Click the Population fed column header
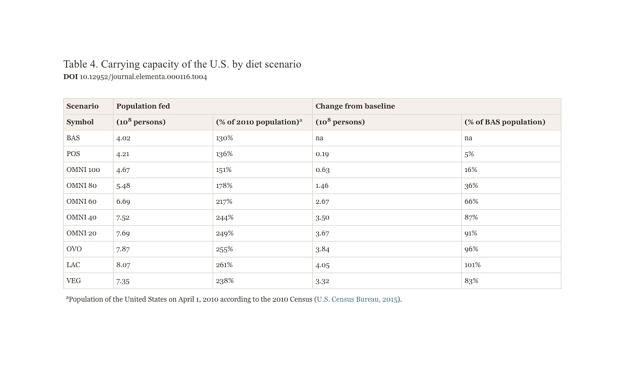This screenshot has height=367, width=640. [x=143, y=106]
